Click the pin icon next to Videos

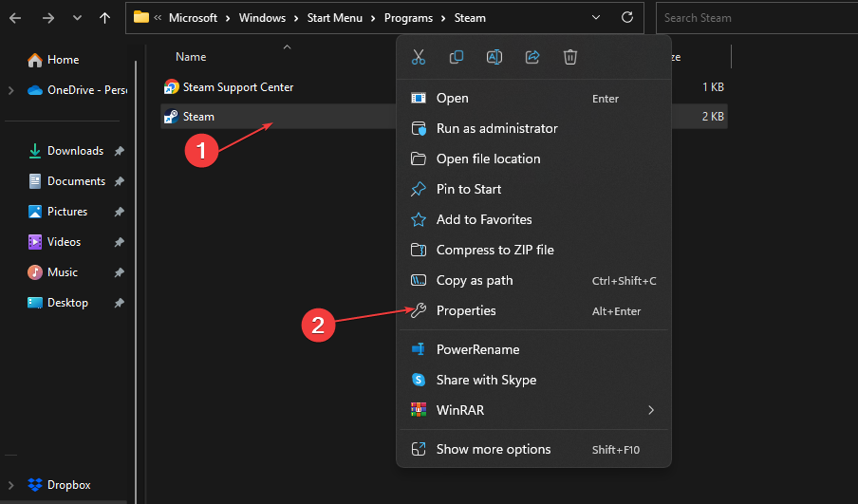120,242
